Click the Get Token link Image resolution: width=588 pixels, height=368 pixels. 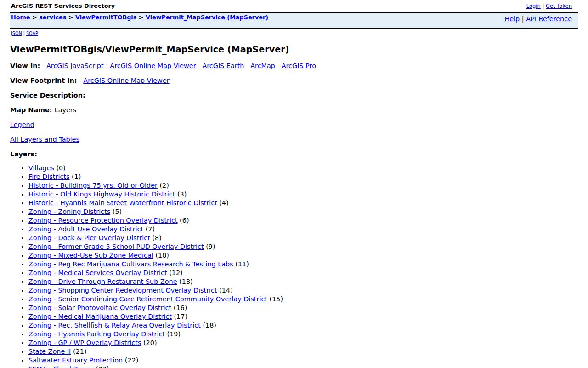tap(559, 6)
